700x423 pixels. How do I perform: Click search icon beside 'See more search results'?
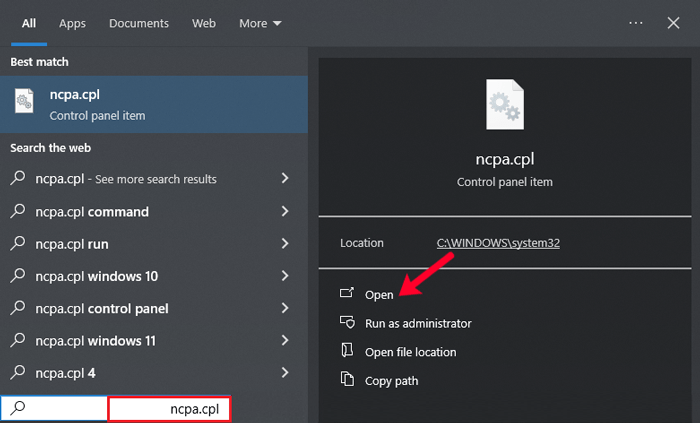(18, 178)
